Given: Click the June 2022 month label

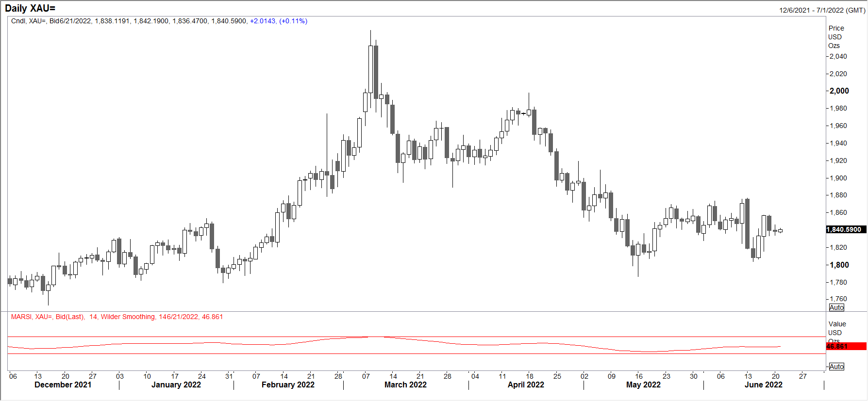Looking at the screenshot, I should (x=764, y=385).
